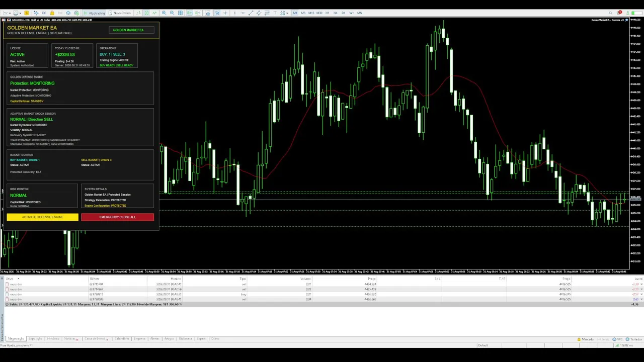Click the gold dollar-sign toolbar icon
The image size is (644, 362).
(27, 13)
